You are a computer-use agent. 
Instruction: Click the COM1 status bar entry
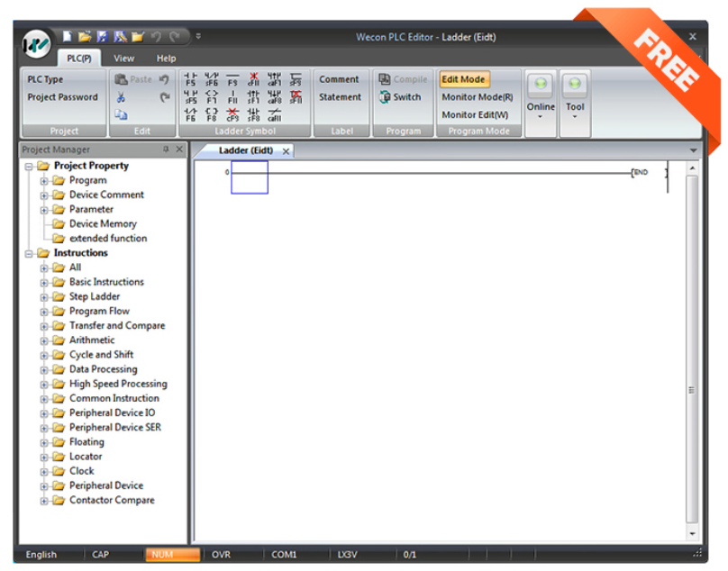(284, 555)
